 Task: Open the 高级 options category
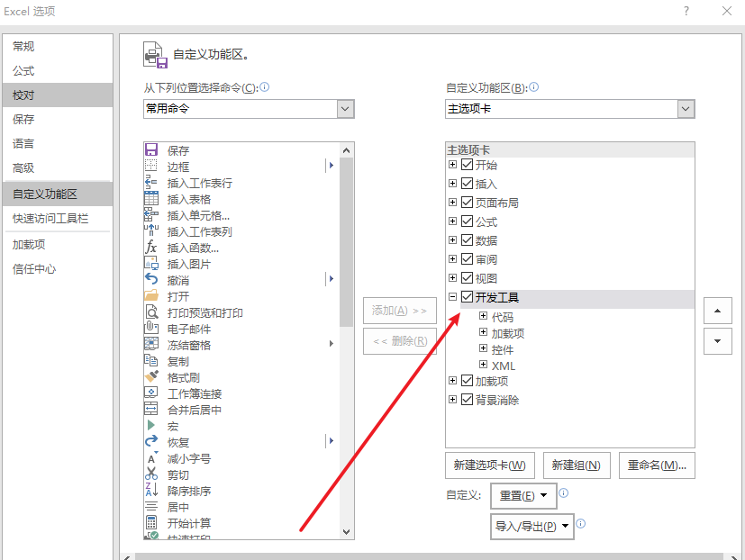[x=58, y=167]
